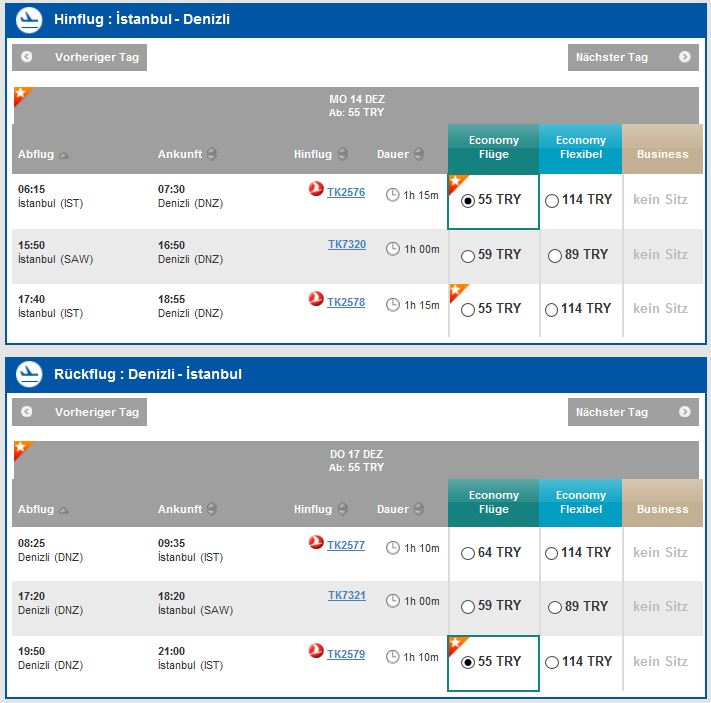Click the clock icon for the TK7320 duration
711x703 pixels.
click(393, 249)
